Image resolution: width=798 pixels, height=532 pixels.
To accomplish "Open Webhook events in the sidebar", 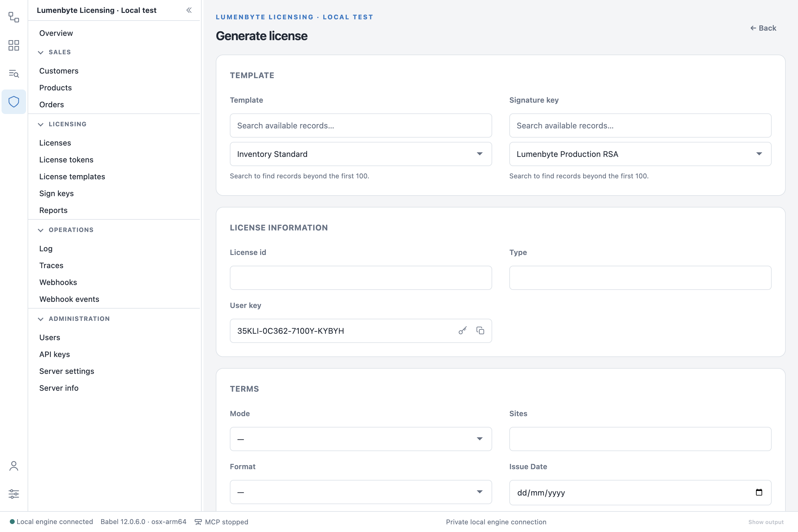I will (69, 299).
